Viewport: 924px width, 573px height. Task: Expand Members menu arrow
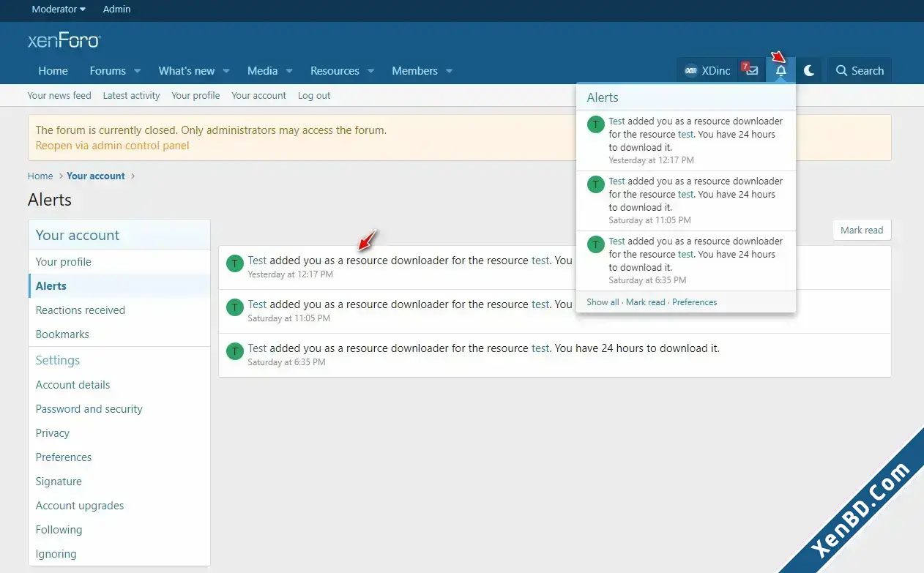449,71
